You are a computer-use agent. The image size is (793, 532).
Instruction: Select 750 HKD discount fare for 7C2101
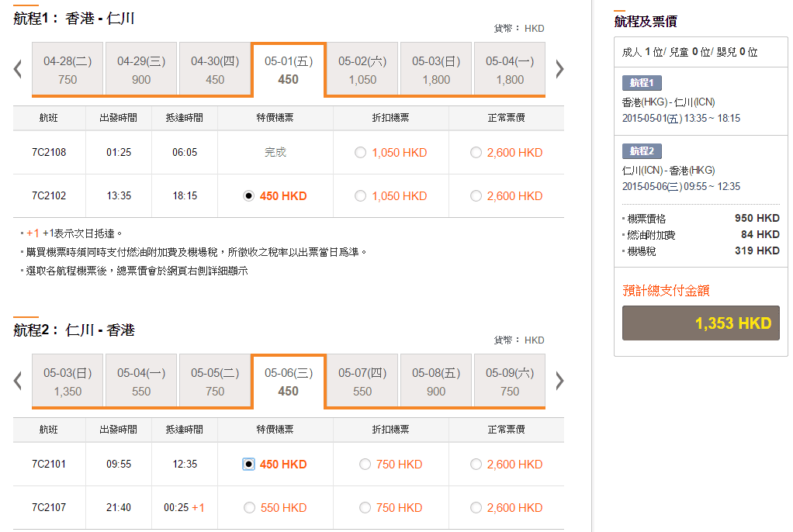(365, 465)
